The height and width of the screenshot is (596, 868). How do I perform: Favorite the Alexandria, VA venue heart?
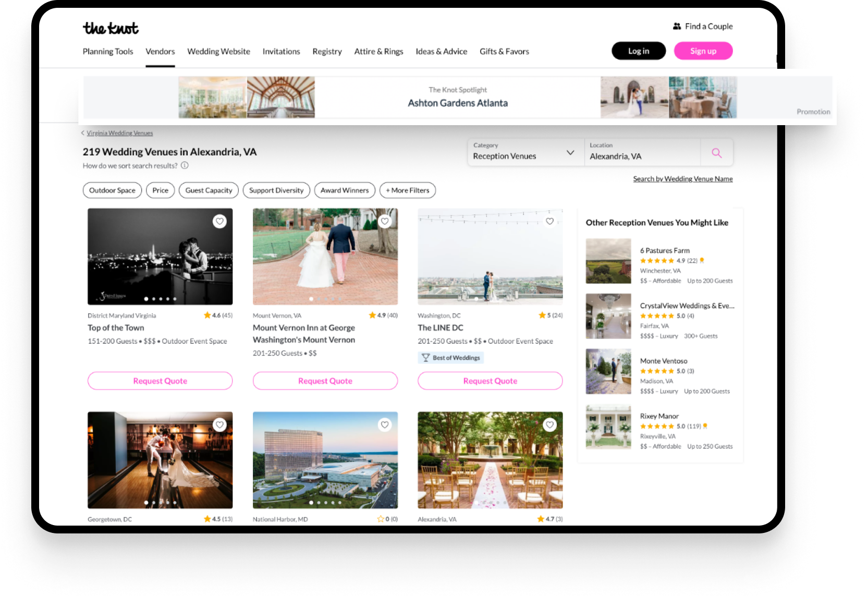click(x=549, y=424)
